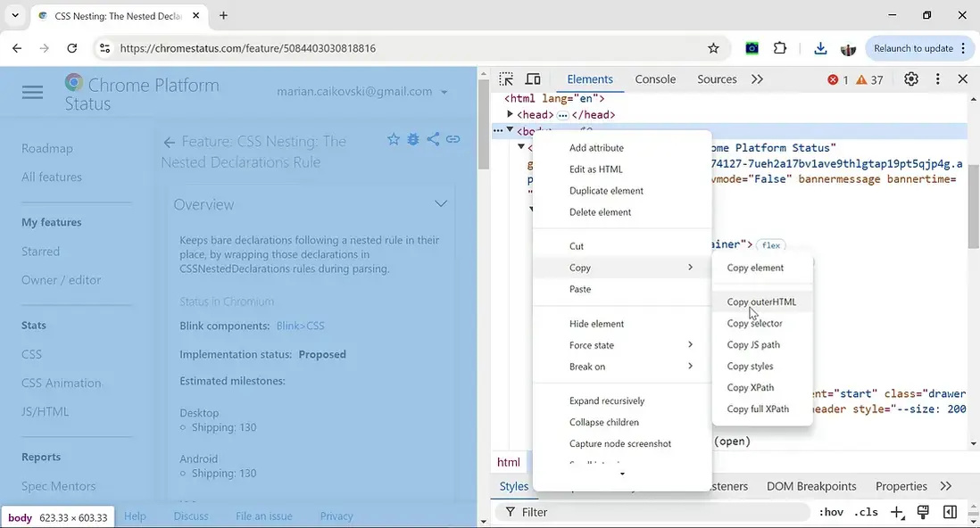The image size is (980, 528).
Task: Toggle the device toolbar icon
Action: pyautogui.click(x=533, y=79)
